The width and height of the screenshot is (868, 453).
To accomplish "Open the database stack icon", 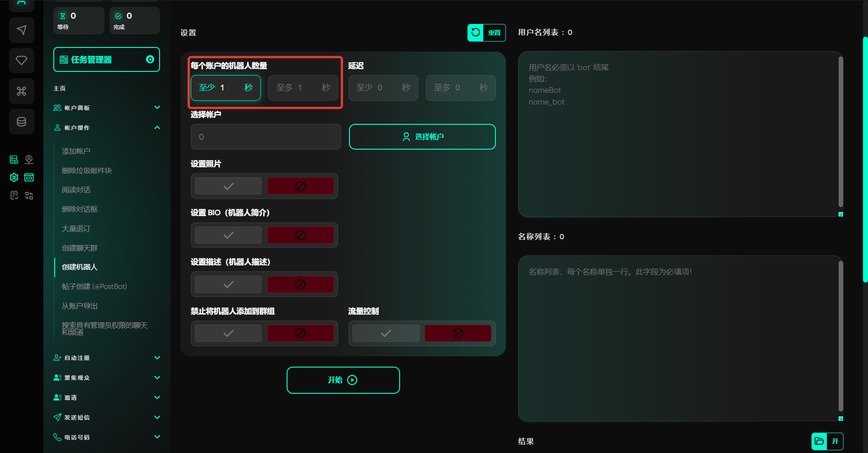I will 21,122.
